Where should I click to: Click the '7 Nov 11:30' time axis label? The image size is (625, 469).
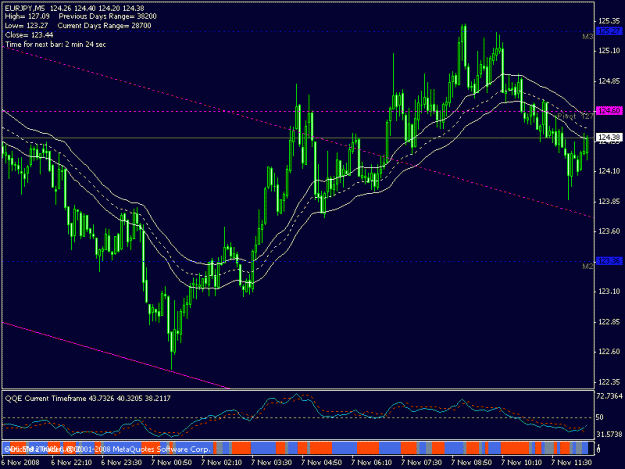click(571, 463)
